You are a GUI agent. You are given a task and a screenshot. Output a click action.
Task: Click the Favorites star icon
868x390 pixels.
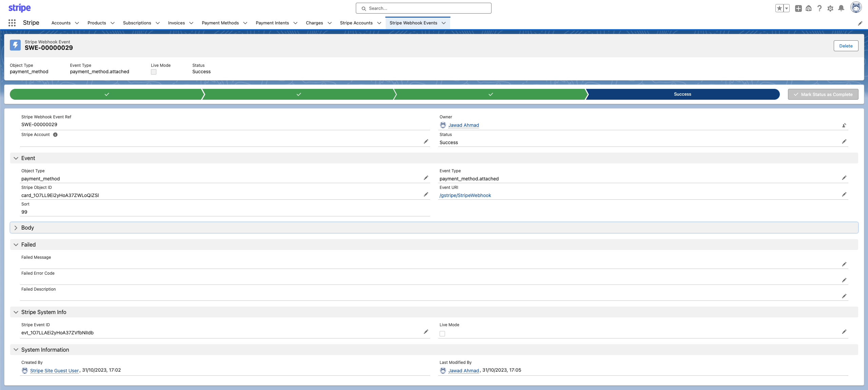click(779, 8)
